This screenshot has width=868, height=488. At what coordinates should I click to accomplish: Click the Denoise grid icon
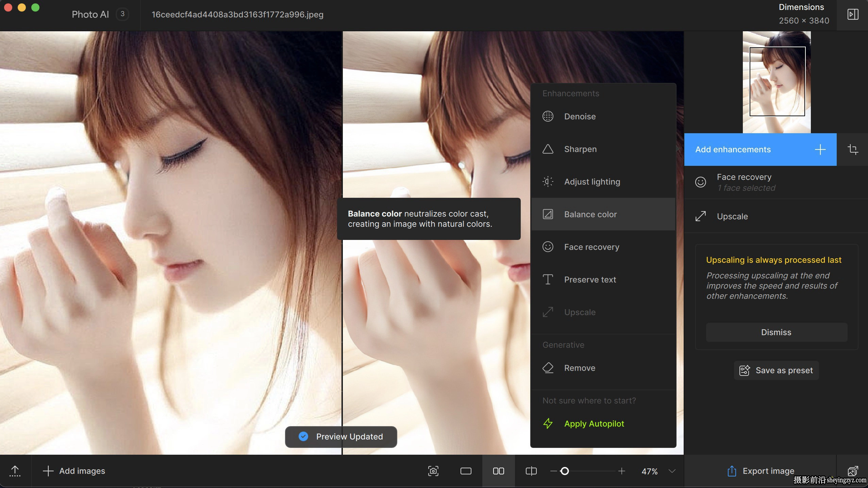pyautogui.click(x=548, y=116)
